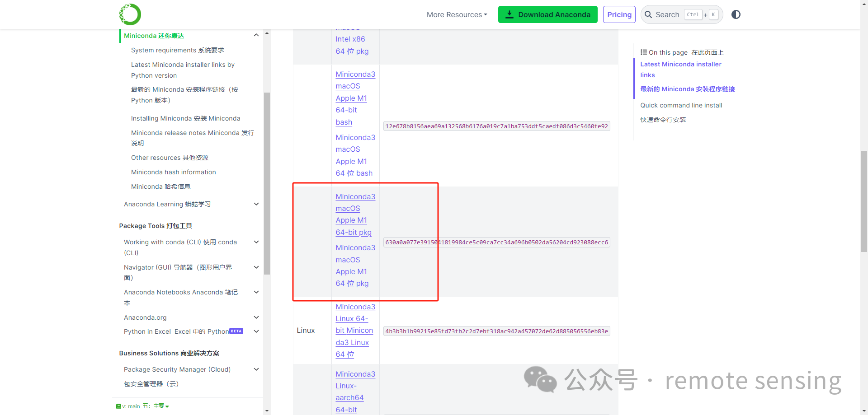
Task: Click Miniconda3 macOS Apple M1 64-bit bash link
Action: click(355, 98)
